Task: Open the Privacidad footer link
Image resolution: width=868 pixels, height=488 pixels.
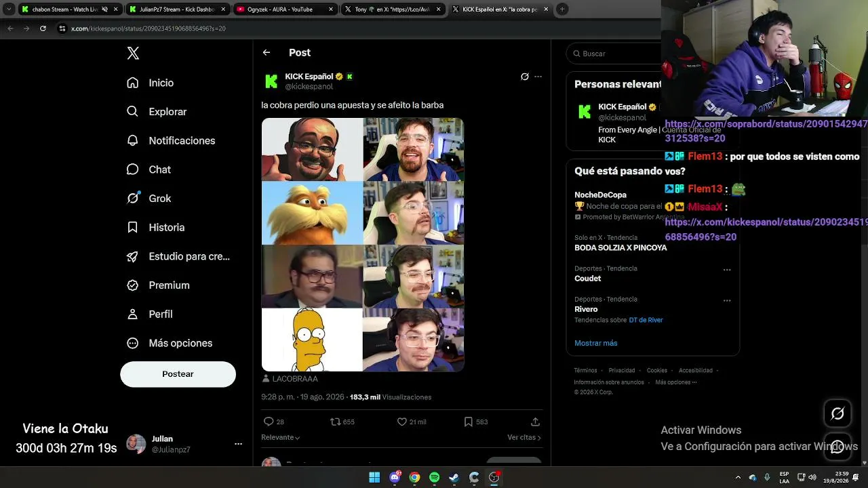Action: click(622, 371)
